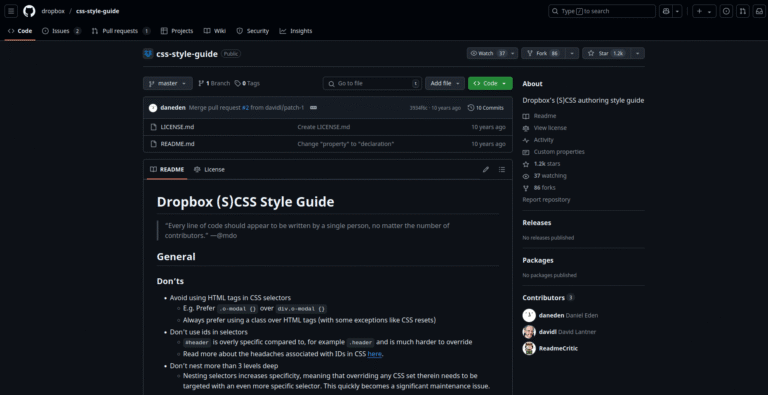This screenshot has height=395, width=768.
Task: Open ReadmeCritic contributor avatar
Action: pyautogui.click(x=529, y=348)
